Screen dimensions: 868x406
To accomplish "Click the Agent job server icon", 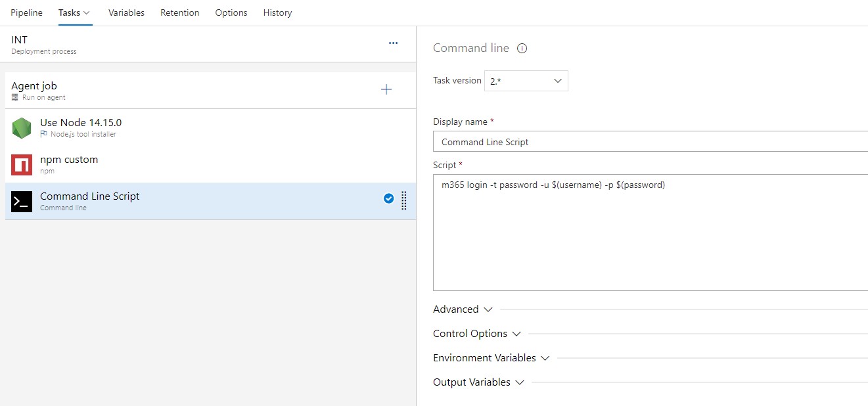I will pos(15,97).
